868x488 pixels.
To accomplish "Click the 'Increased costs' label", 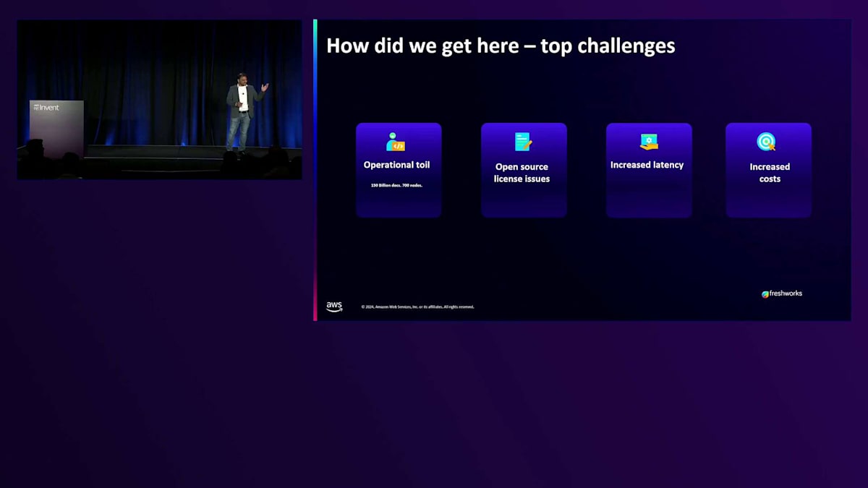I will click(x=770, y=173).
